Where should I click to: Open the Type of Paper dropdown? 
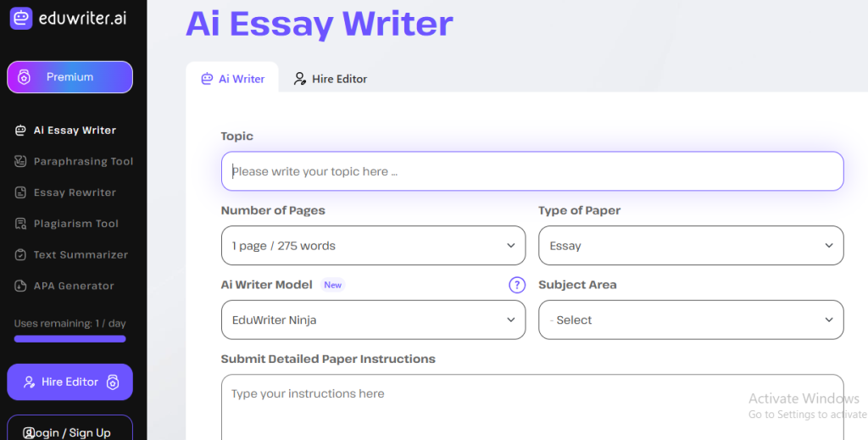(x=691, y=246)
